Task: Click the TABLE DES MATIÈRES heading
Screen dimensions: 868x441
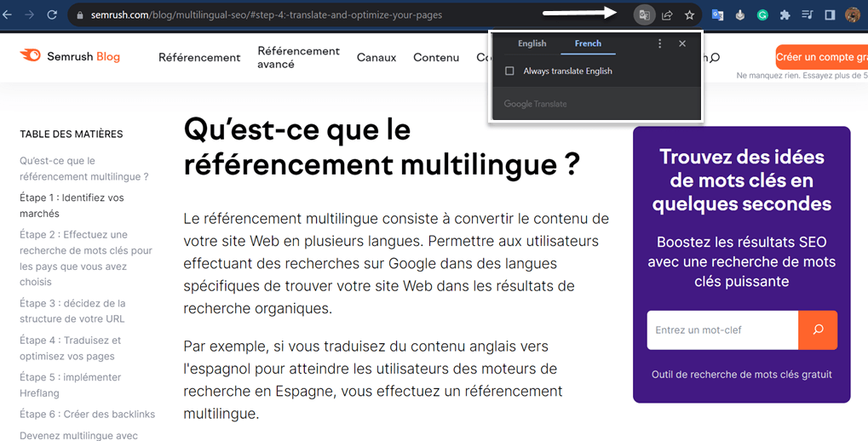Action: click(72, 134)
